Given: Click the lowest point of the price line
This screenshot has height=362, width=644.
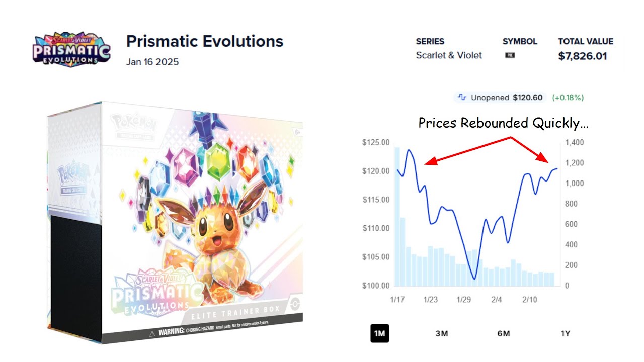Looking at the screenshot, I should [473, 279].
